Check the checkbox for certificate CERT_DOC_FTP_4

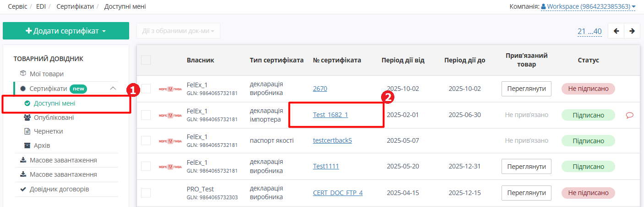click(146, 193)
